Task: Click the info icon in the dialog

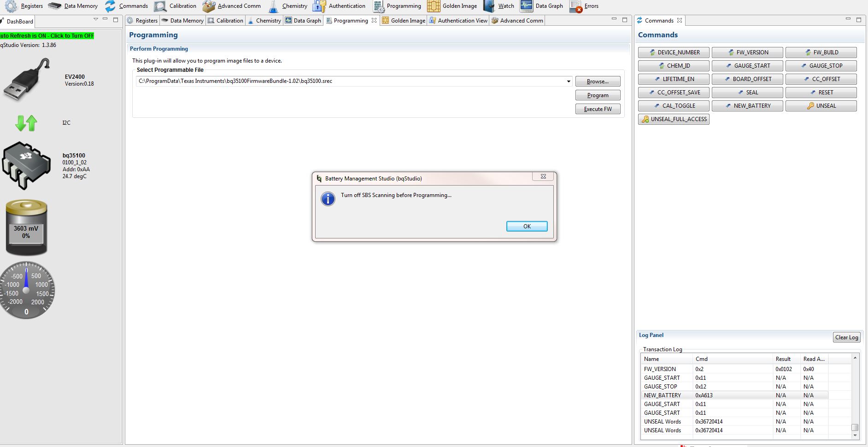Action: click(328, 199)
